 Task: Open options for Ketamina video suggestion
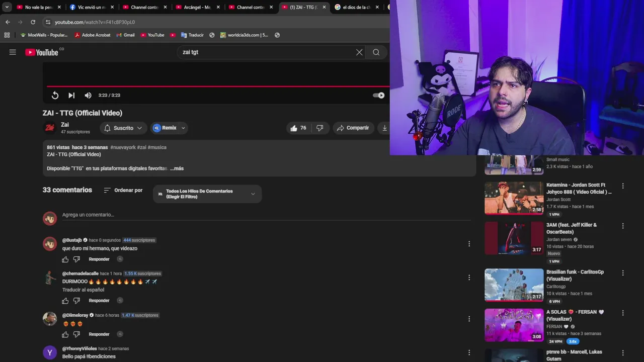point(623,186)
